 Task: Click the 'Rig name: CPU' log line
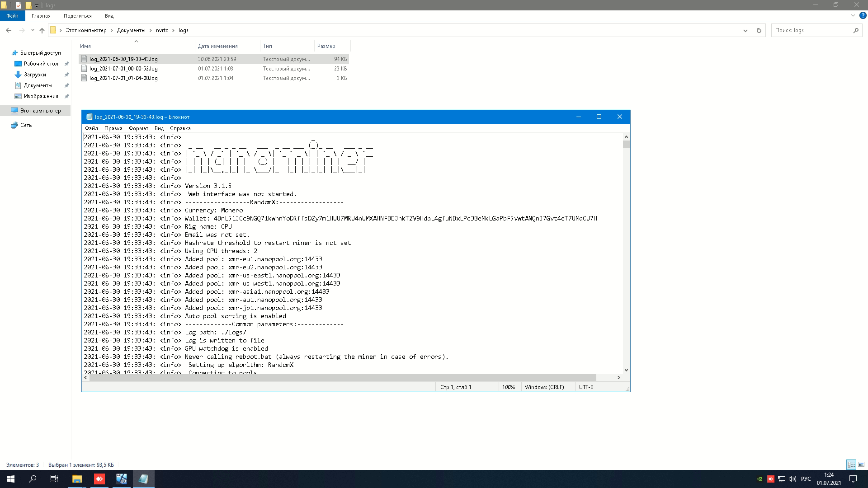[208, 226]
